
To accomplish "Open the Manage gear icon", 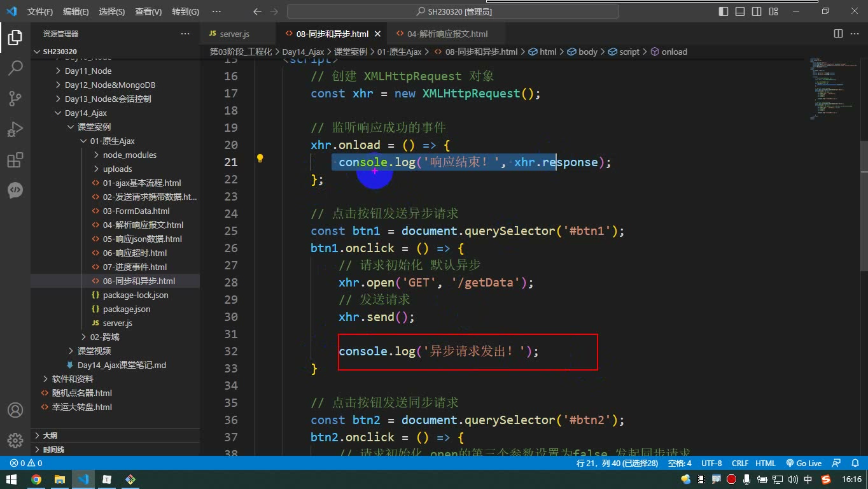I will tap(15, 440).
